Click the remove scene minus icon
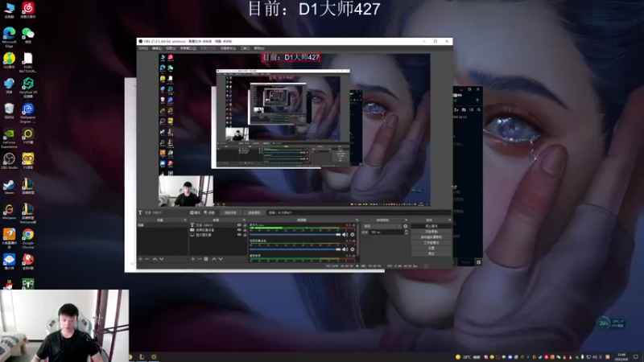Viewport: 644px width, 362px height. click(x=147, y=259)
